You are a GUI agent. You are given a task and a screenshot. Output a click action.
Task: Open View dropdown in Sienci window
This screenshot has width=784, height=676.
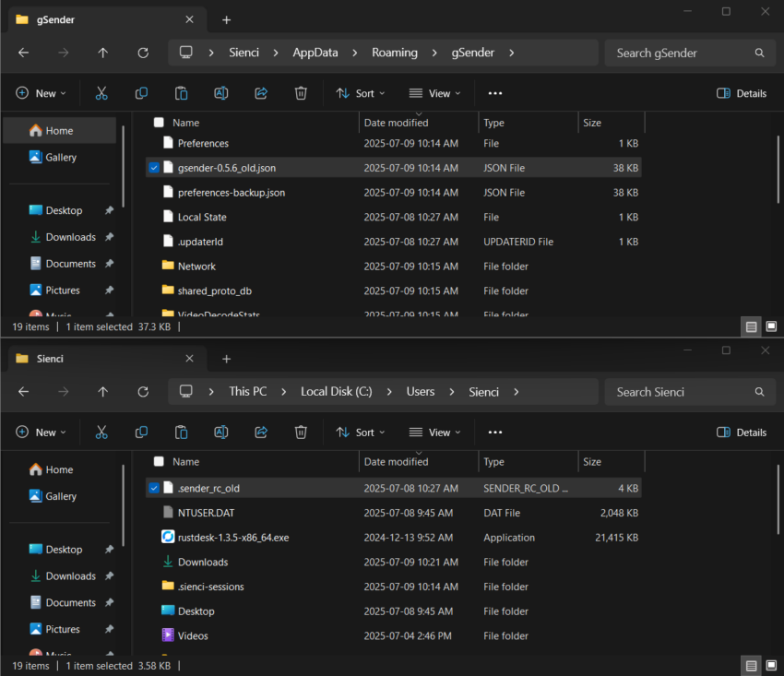tap(434, 433)
